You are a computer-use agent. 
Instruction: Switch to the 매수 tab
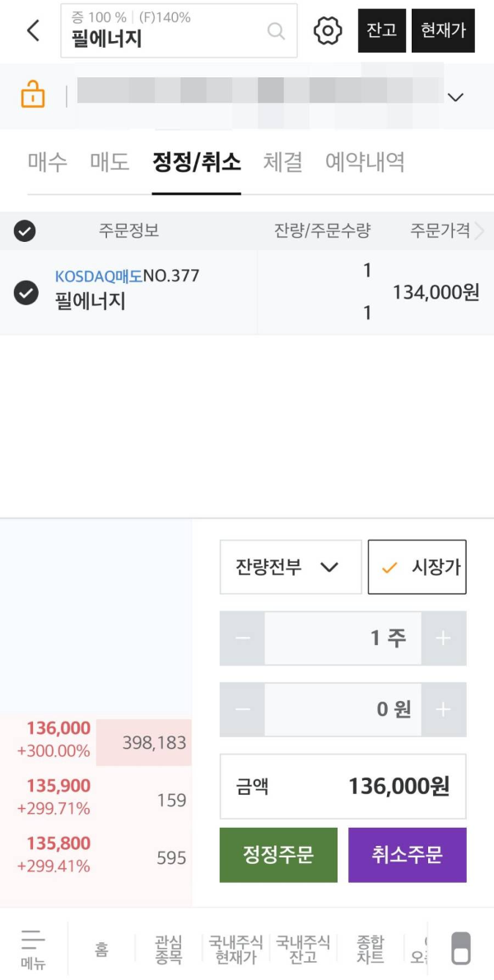click(47, 162)
